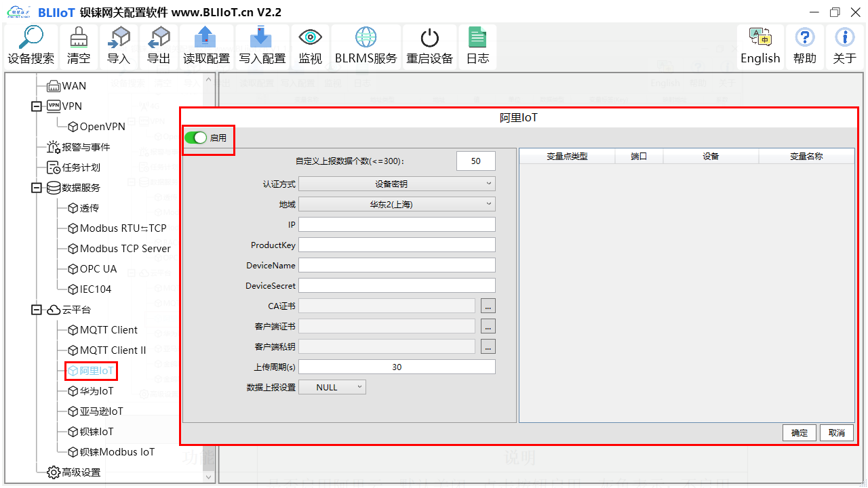Click the 变量点类型 column header

[x=567, y=157]
